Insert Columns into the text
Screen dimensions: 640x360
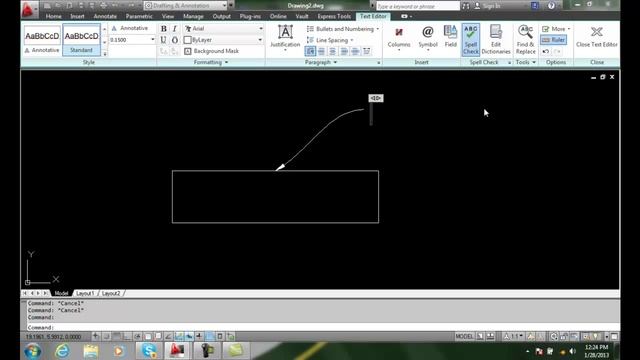[x=399, y=38]
